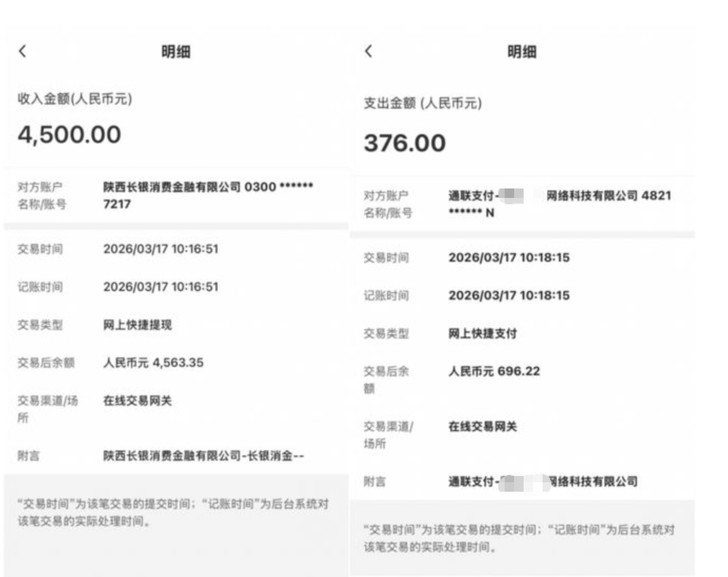Select account number ending 7217
Viewport: 728px width, 577px height.
coord(117,204)
